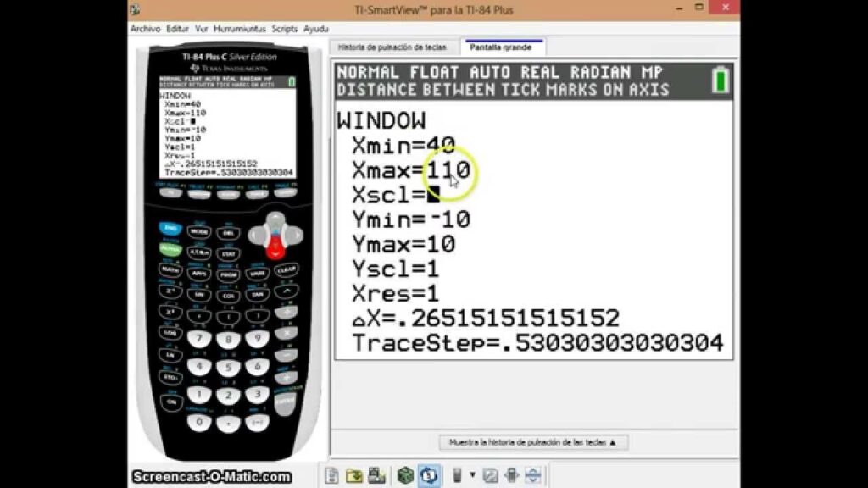The image size is (868, 488).
Task: Click the open folder icon in bottom toolbar
Action: [354, 475]
